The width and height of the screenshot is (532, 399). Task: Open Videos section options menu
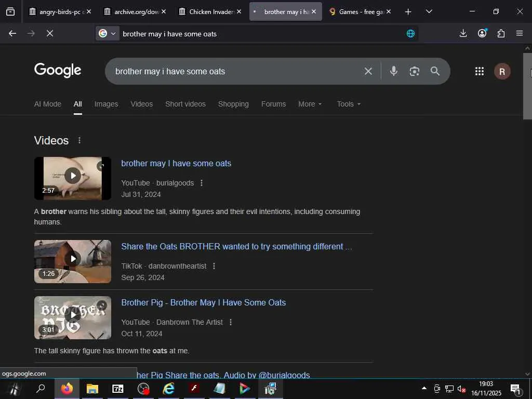[x=79, y=140]
